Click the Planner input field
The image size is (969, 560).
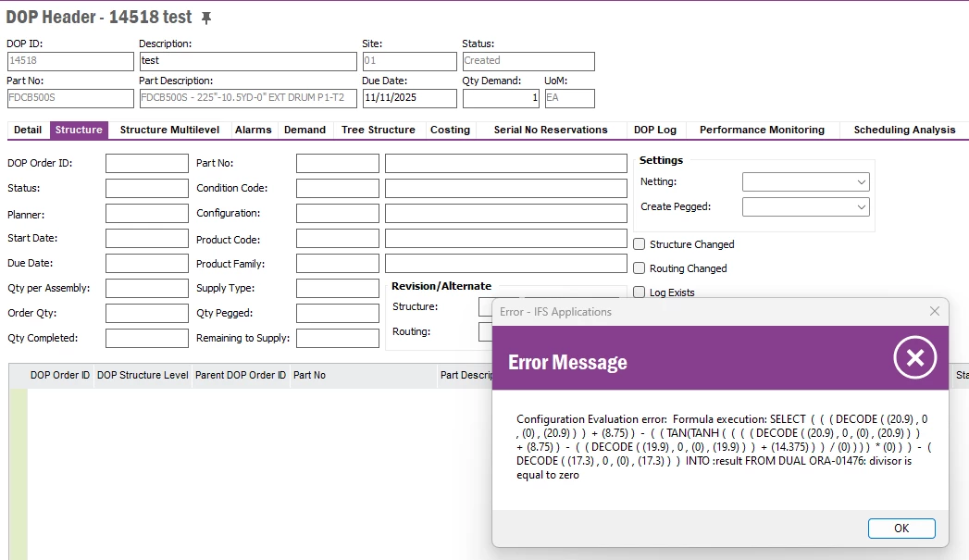147,213
